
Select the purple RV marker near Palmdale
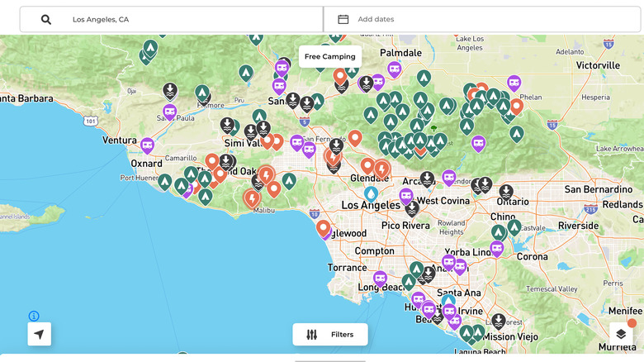point(395,69)
